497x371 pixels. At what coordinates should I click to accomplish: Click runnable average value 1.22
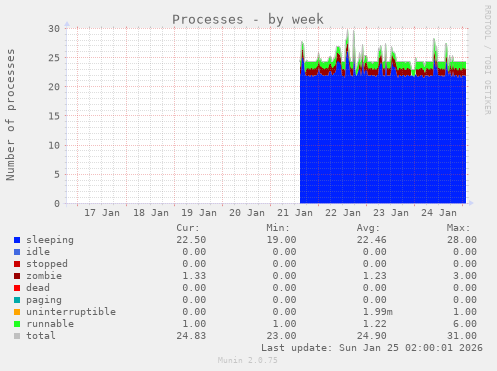[x=375, y=324]
